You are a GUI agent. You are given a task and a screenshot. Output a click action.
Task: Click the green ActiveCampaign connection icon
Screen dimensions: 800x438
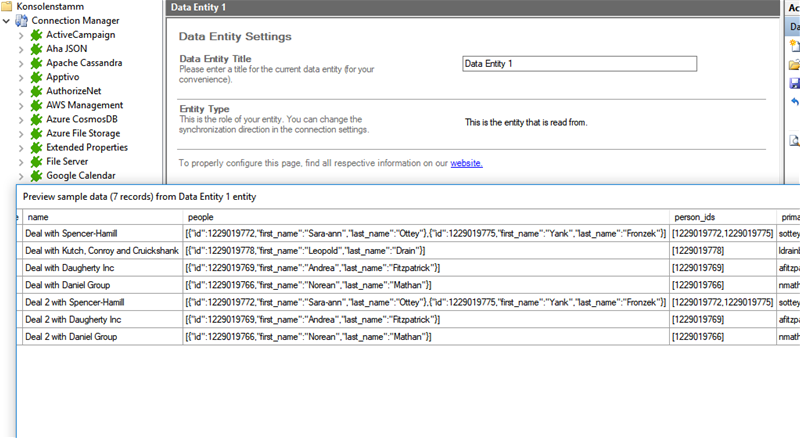[37, 35]
